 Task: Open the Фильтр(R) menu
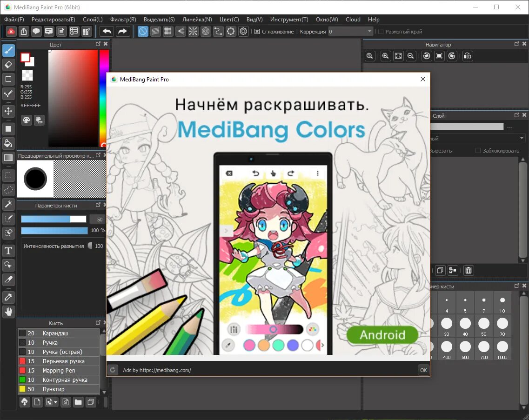coord(123,20)
